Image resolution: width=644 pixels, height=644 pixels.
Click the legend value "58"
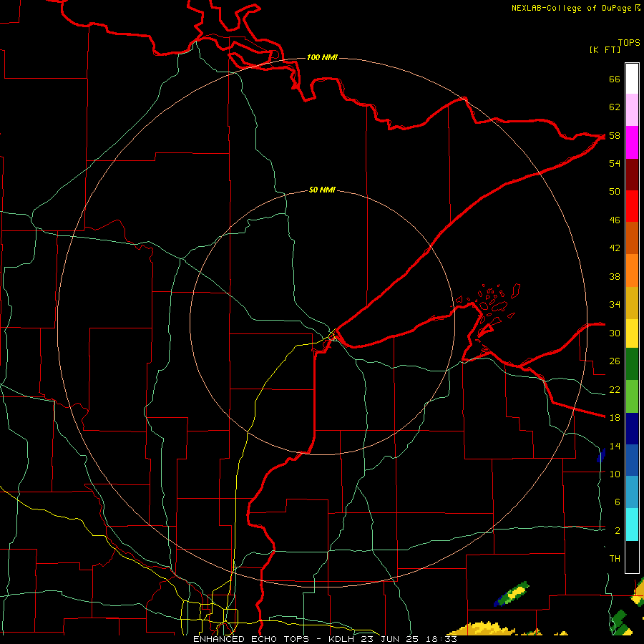(x=615, y=135)
